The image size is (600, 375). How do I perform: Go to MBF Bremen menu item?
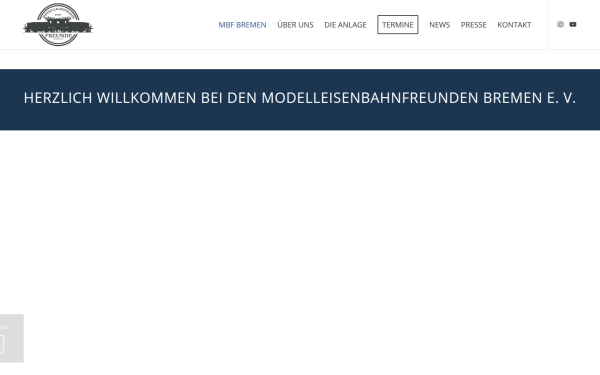point(242,25)
